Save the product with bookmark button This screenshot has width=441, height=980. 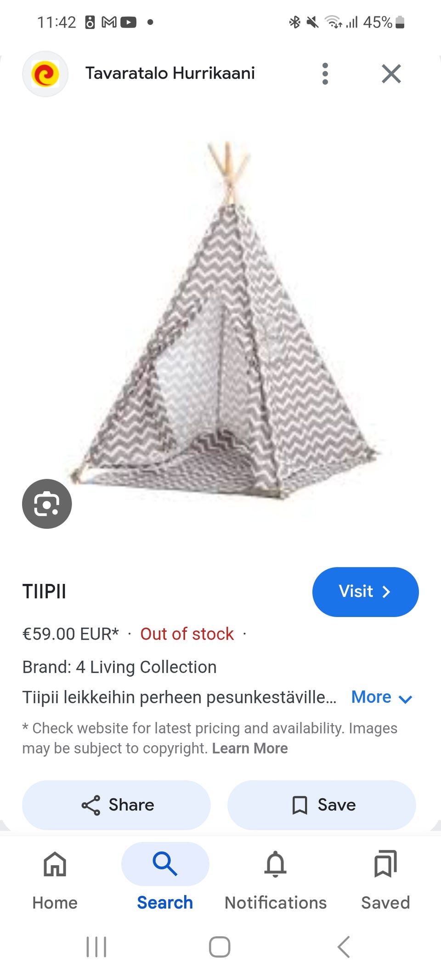(322, 805)
